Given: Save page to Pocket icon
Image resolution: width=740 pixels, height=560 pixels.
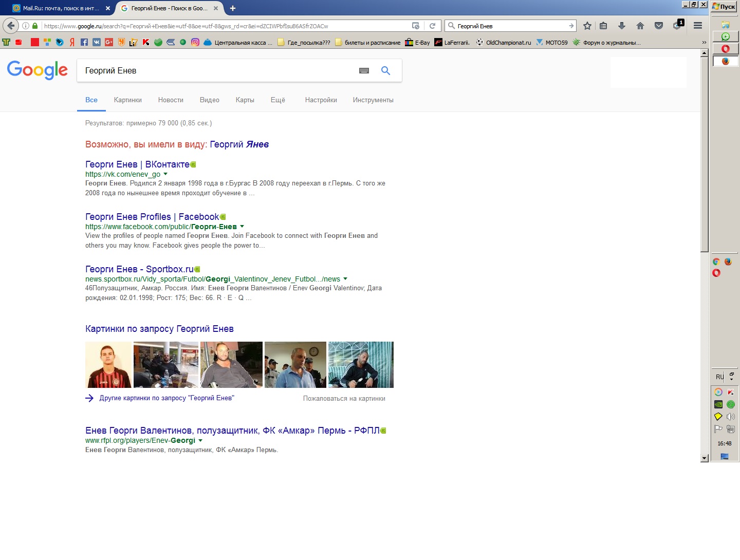Looking at the screenshot, I should [x=659, y=26].
